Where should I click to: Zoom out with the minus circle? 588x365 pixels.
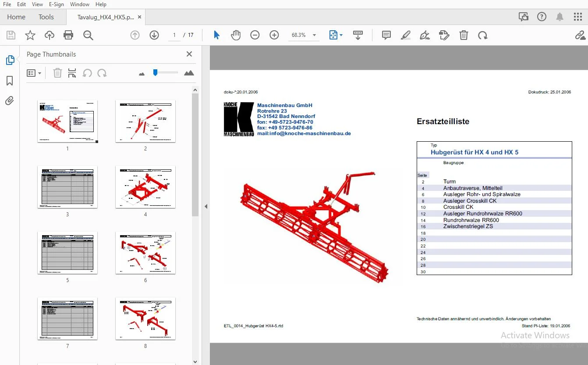pyautogui.click(x=255, y=35)
